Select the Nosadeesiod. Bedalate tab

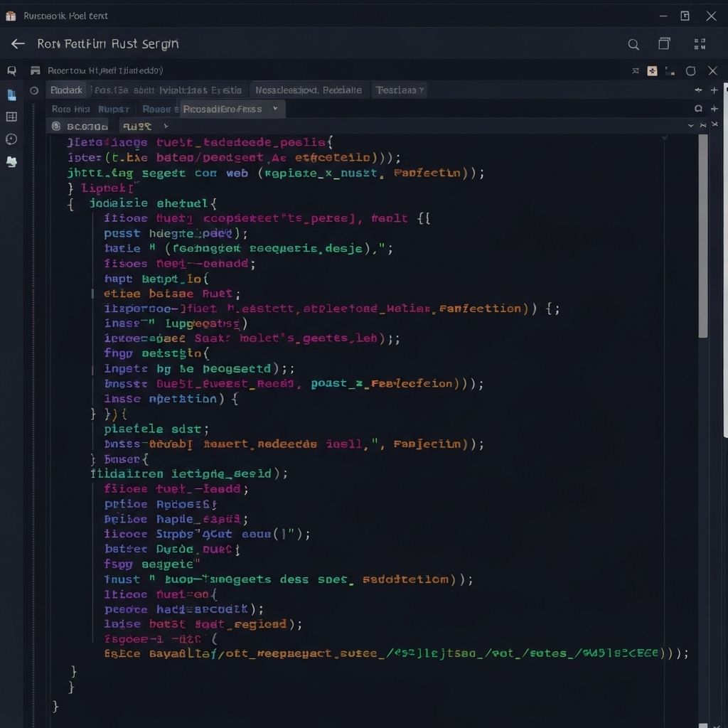click(x=308, y=90)
